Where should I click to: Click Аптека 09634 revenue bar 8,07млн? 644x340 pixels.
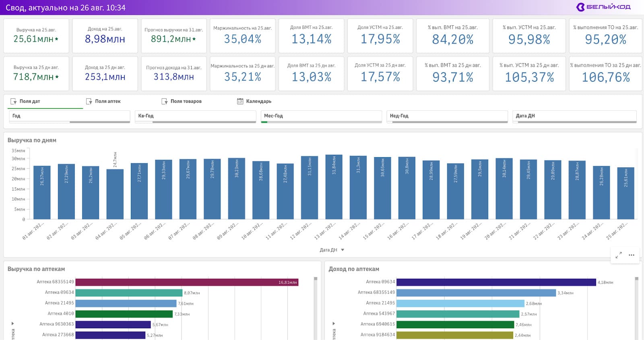[129, 293]
